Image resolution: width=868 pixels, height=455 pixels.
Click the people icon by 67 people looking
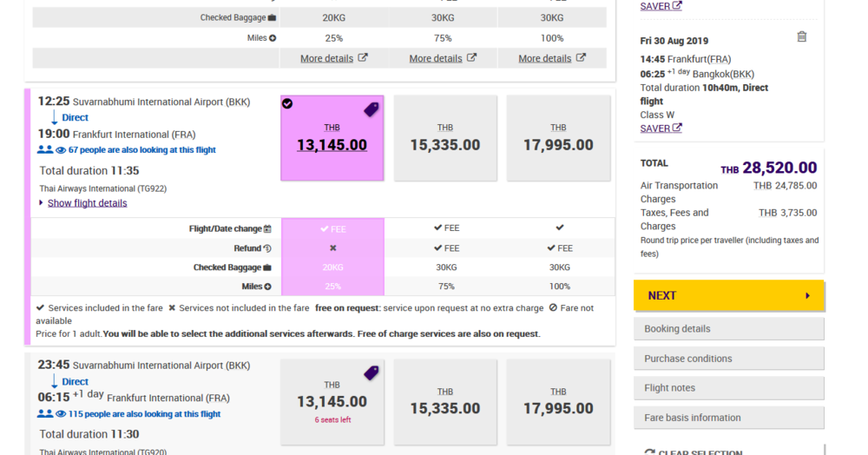(45, 149)
